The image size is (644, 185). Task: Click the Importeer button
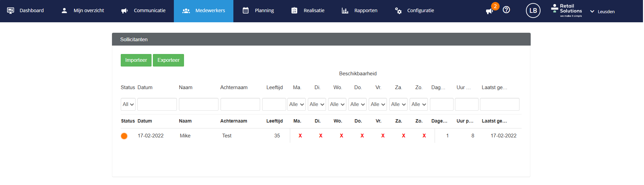pyautogui.click(x=136, y=60)
